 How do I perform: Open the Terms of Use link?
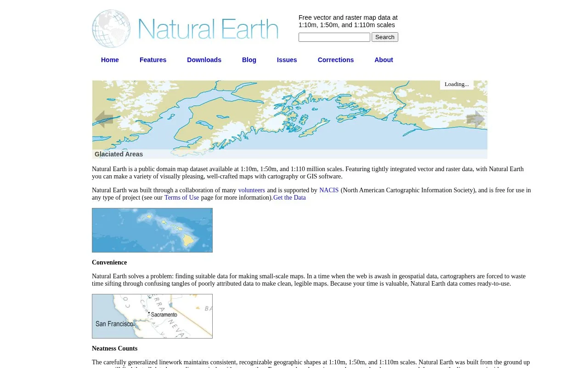(181, 197)
